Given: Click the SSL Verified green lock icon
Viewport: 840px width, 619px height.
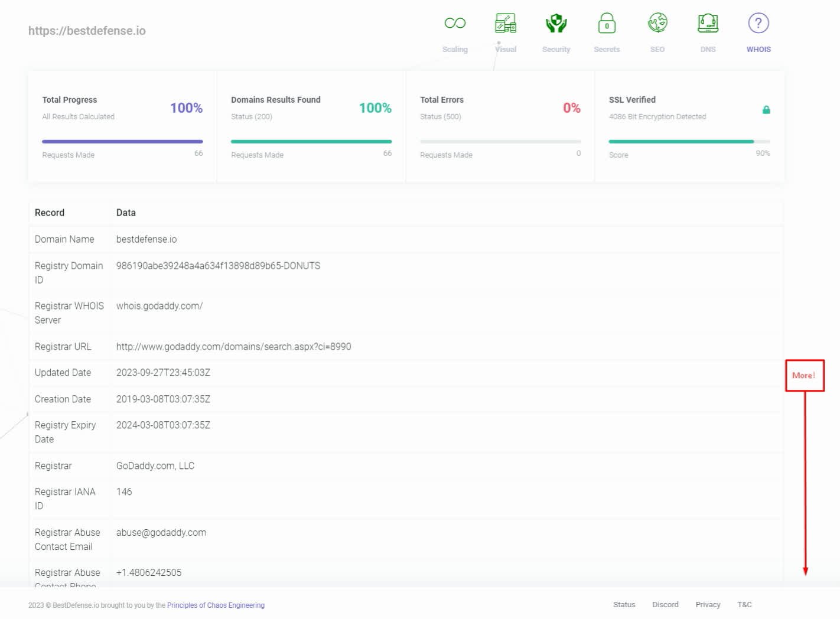Looking at the screenshot, I should [766, 110].
